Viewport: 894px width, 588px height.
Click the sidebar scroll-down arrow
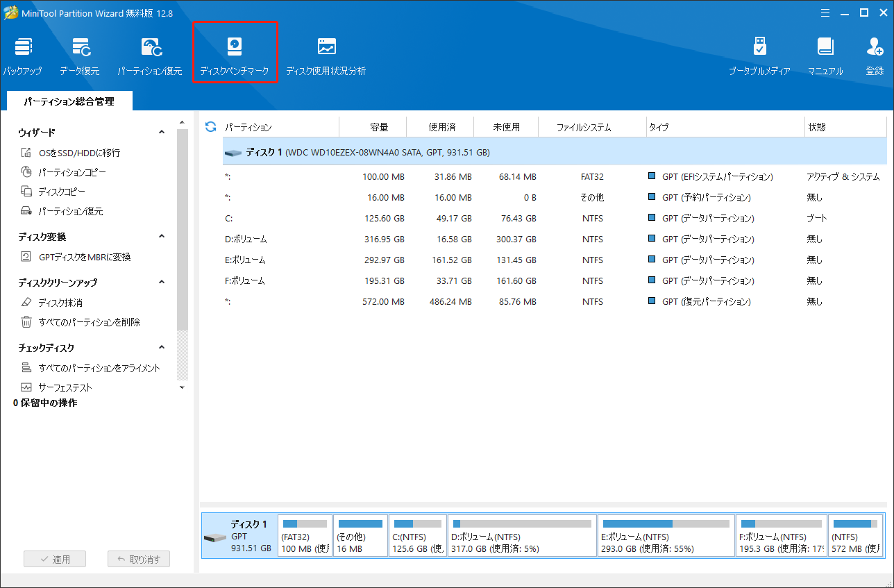click(182, 387)
